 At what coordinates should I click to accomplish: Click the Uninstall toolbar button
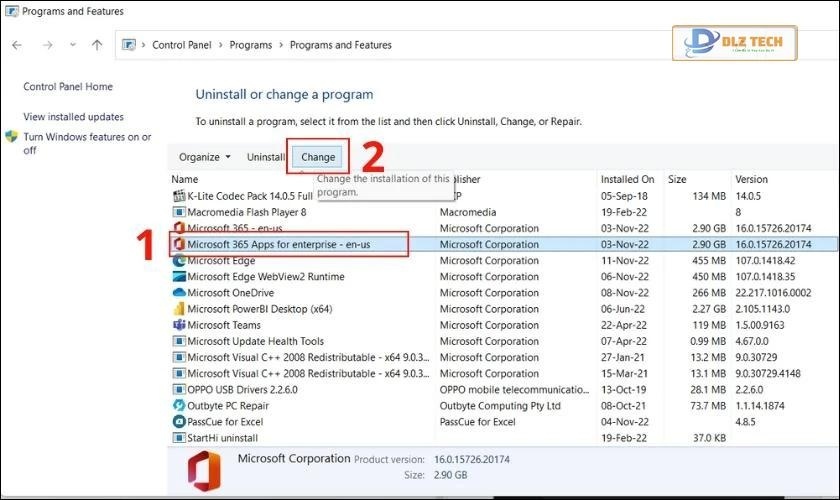[266, 157]
